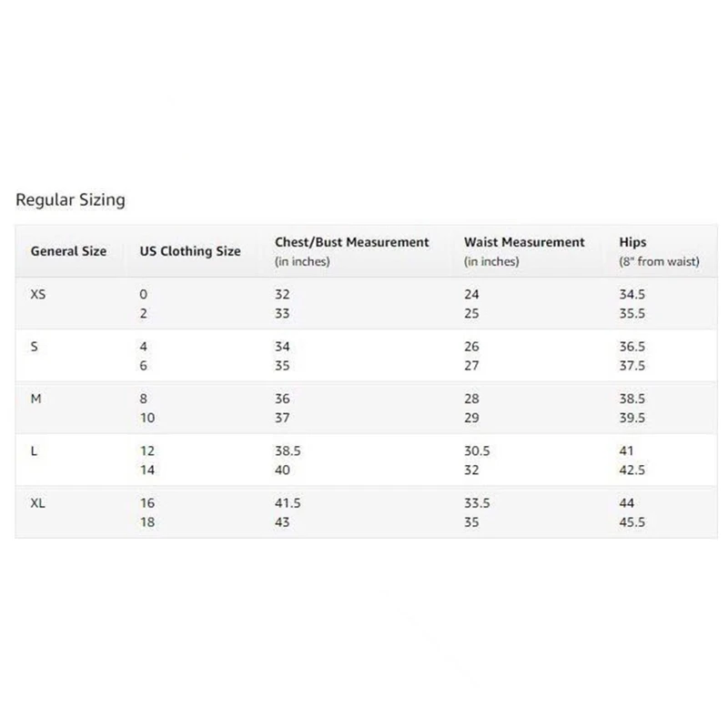Select the L size row label
Viewport: 728px width, 728px height.
coord(34,450)
